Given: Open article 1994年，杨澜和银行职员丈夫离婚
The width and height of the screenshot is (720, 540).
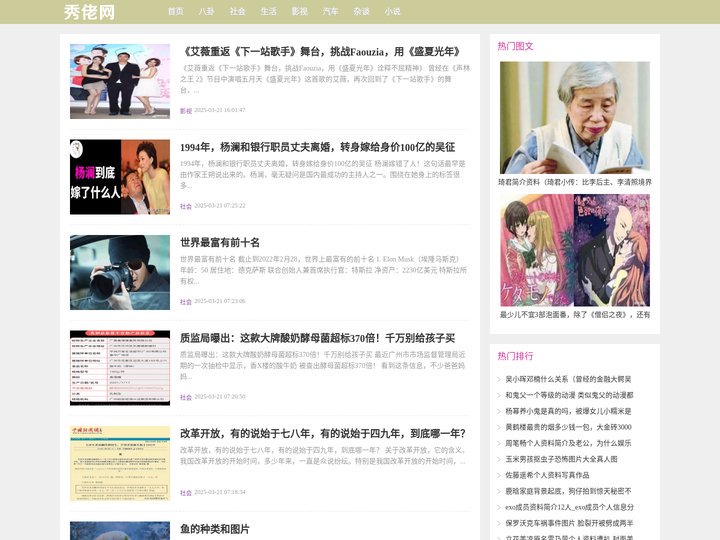Looking at the screenshot, I should 318,147.
